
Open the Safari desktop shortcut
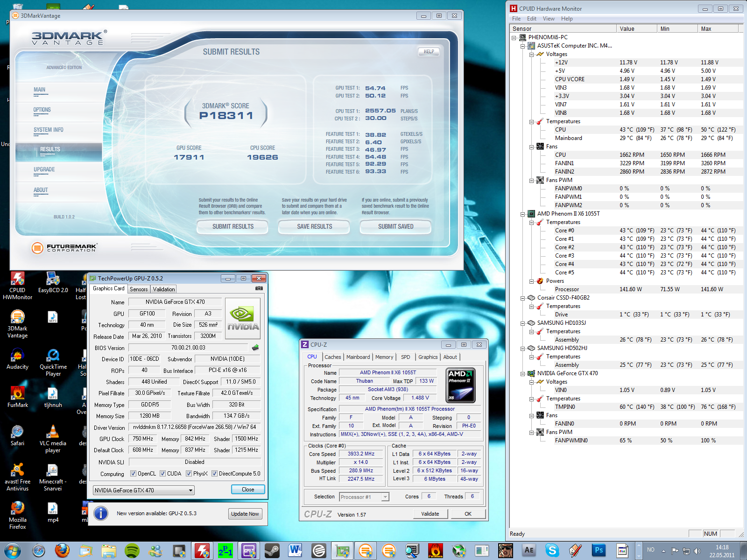(17, 435)
